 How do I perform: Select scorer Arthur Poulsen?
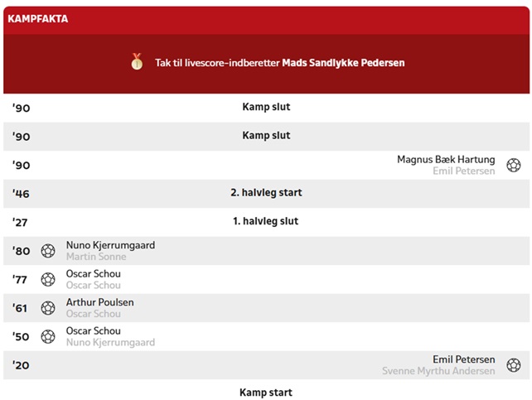click(x=99, y=302)
